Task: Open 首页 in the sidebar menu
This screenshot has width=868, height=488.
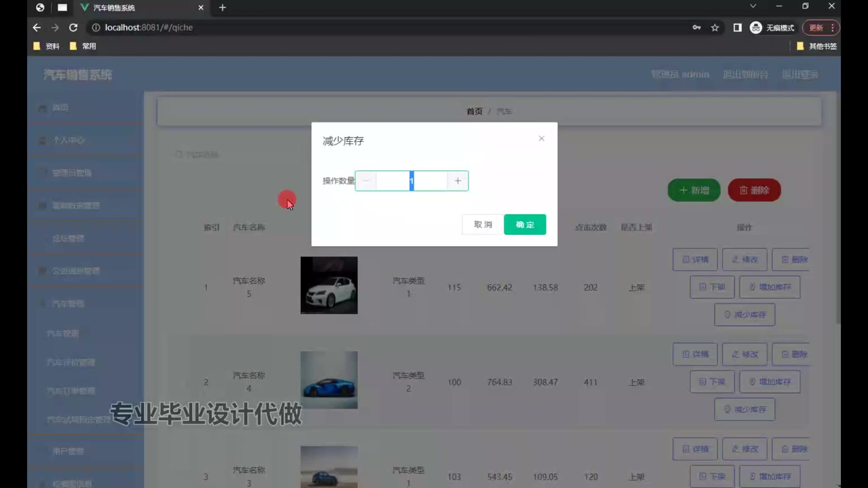Action: pyautogui.click(x=85, y=108)
